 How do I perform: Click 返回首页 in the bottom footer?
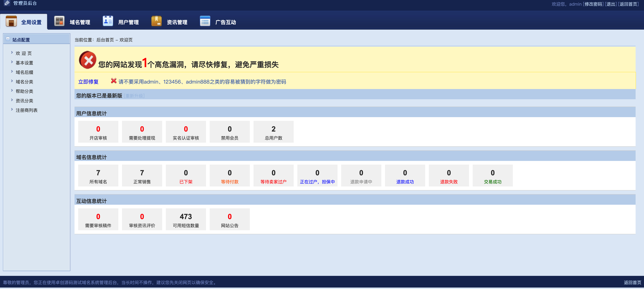[x=632, y=282]
